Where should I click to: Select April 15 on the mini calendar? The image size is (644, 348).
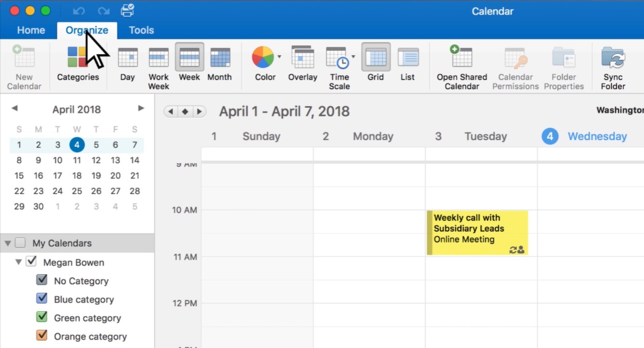[19, 175]
